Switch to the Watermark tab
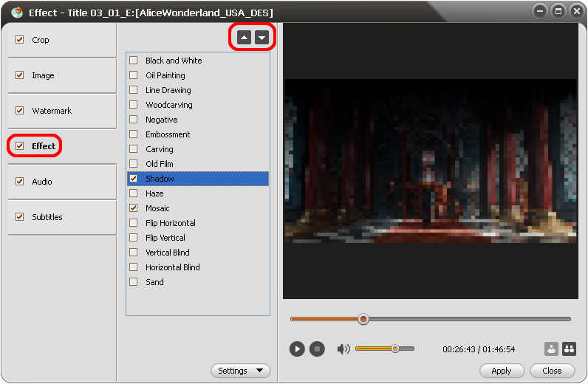 62,111
